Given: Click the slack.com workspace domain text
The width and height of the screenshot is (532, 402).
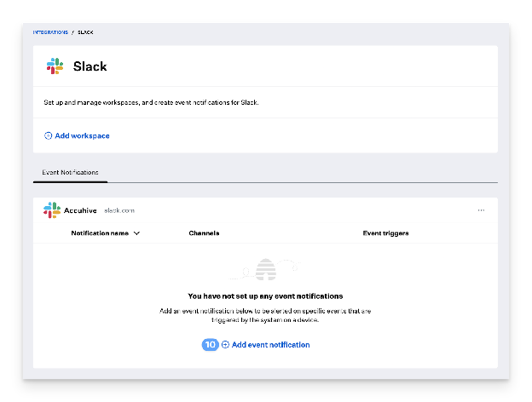Looking at the screenshot, I should [x=119, y=210].
